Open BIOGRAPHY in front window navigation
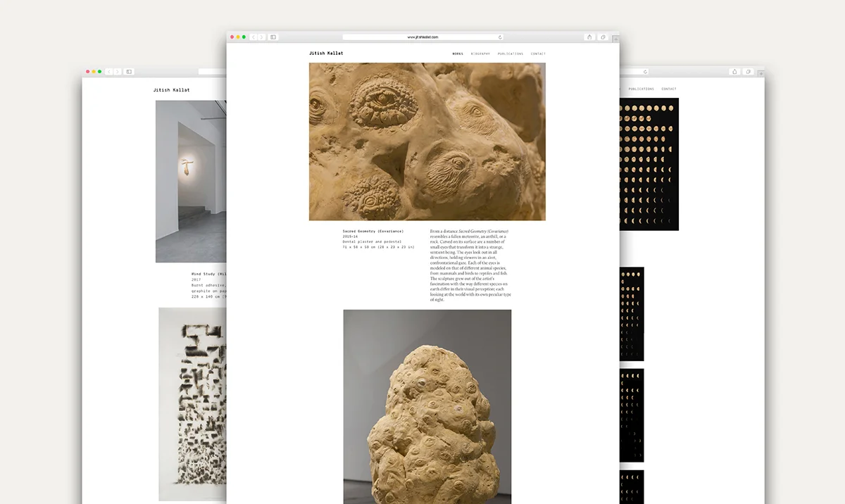The image size is (845, 504). point(480,53)
